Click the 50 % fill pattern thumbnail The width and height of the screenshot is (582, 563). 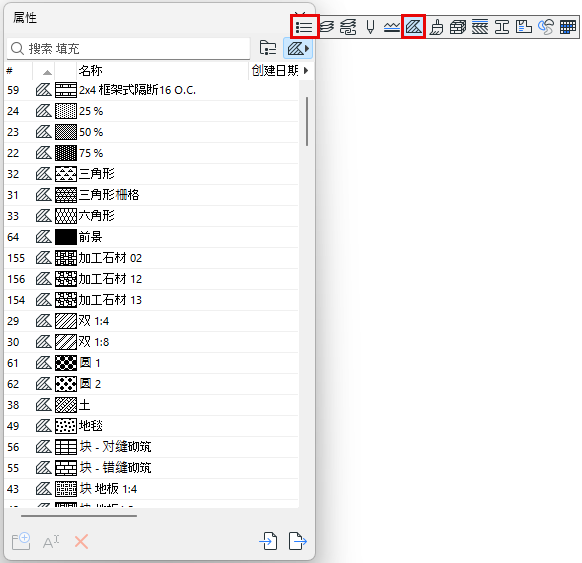[x=66, y=132]
